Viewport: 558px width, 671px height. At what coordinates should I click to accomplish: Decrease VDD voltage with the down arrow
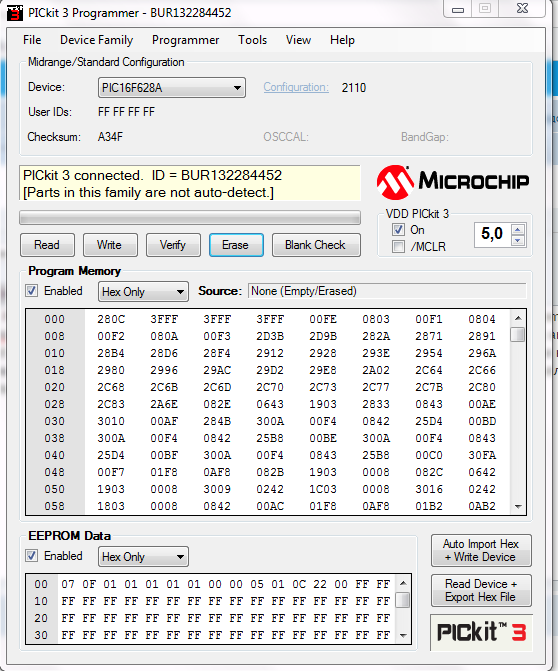click(x=518, y=240)
